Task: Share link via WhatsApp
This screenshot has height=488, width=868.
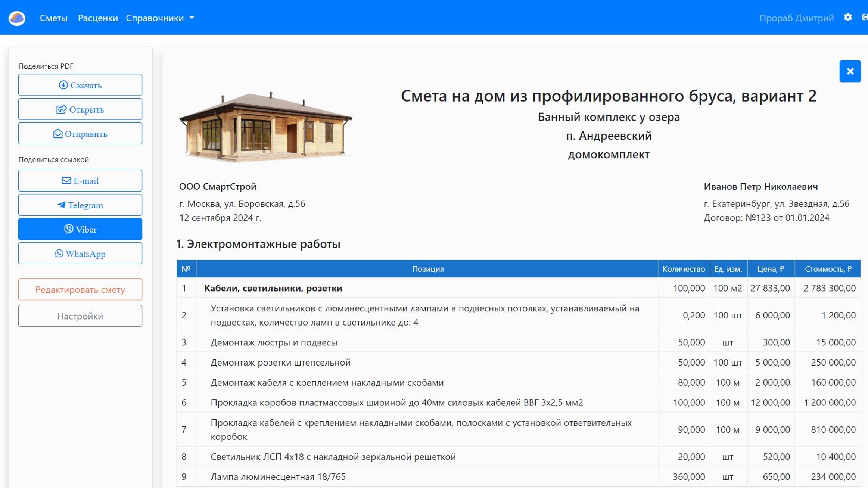Action: point(80,254)
